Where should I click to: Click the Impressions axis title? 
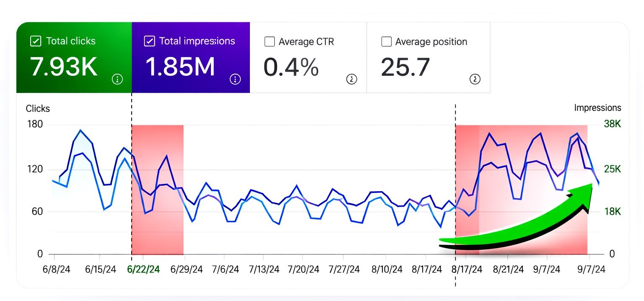[x=597, y=108]
